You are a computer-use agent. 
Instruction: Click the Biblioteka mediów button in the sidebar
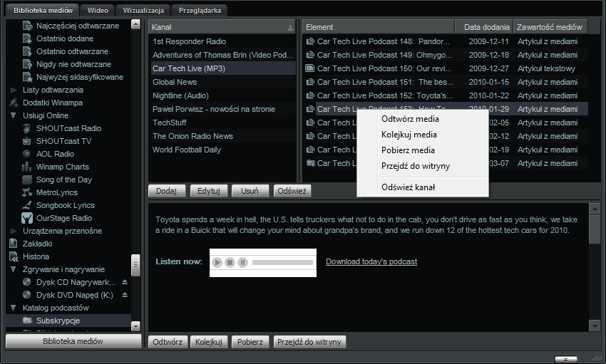tap(73, 341)
